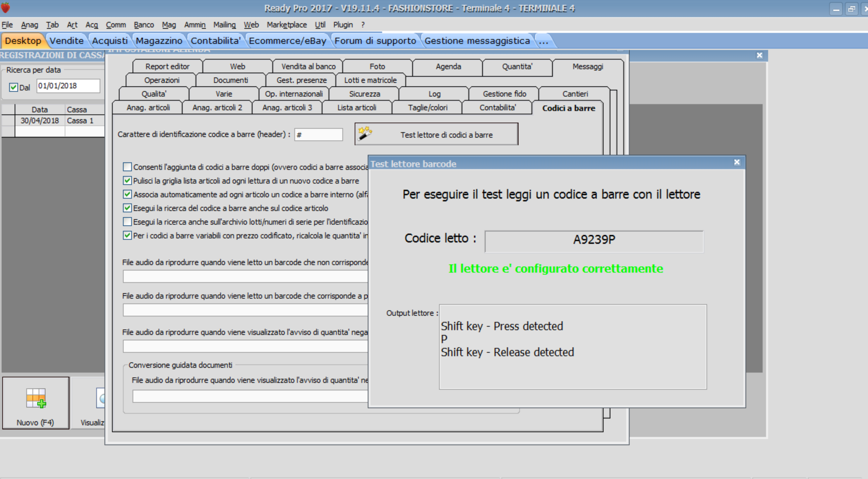Open the Comm menu

pos(116,25)
